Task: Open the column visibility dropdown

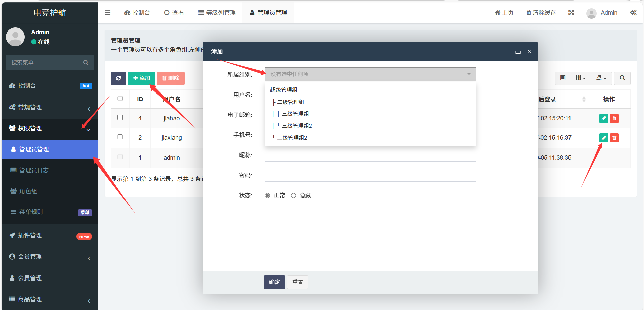Action: (580, 78)
